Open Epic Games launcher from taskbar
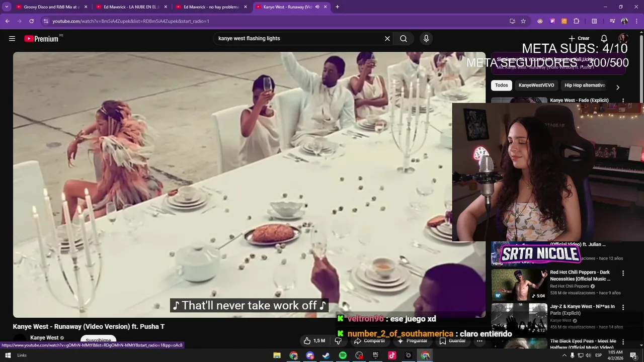This screenshot has height=362, width=644. (375, 355)
